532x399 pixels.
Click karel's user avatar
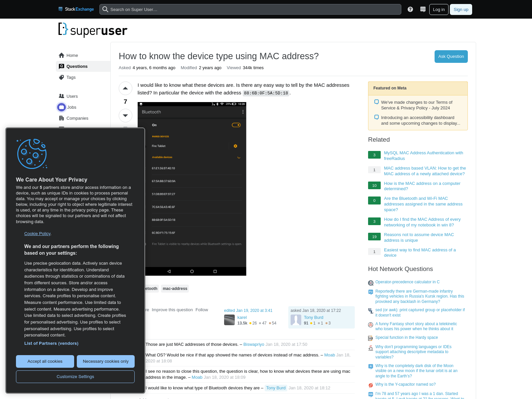coord(229,320)
